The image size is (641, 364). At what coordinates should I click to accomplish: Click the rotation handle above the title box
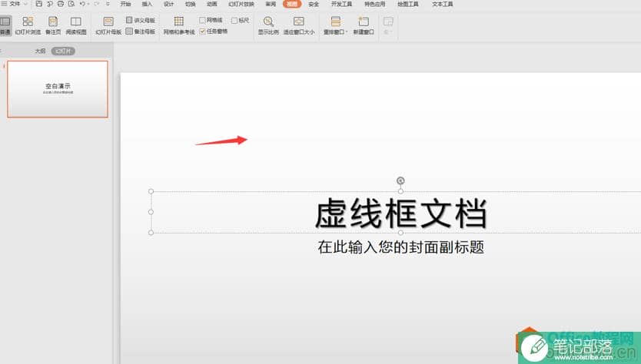click(400, 180)
